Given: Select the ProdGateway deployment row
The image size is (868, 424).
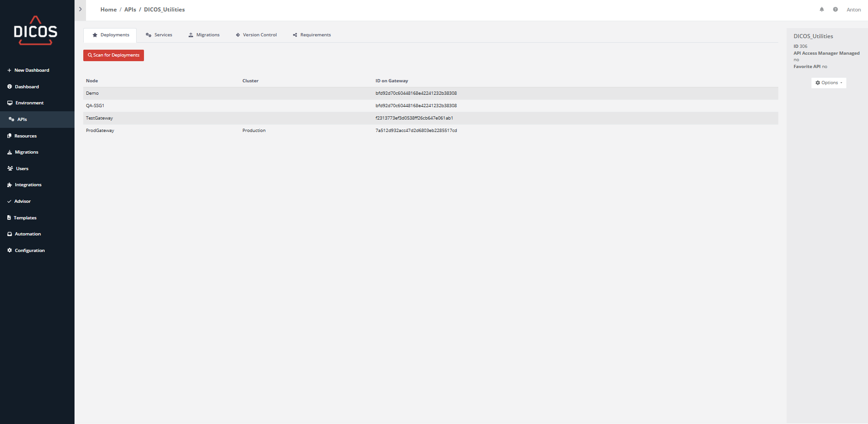Looking at the screenshot, I should pos(100,131).
